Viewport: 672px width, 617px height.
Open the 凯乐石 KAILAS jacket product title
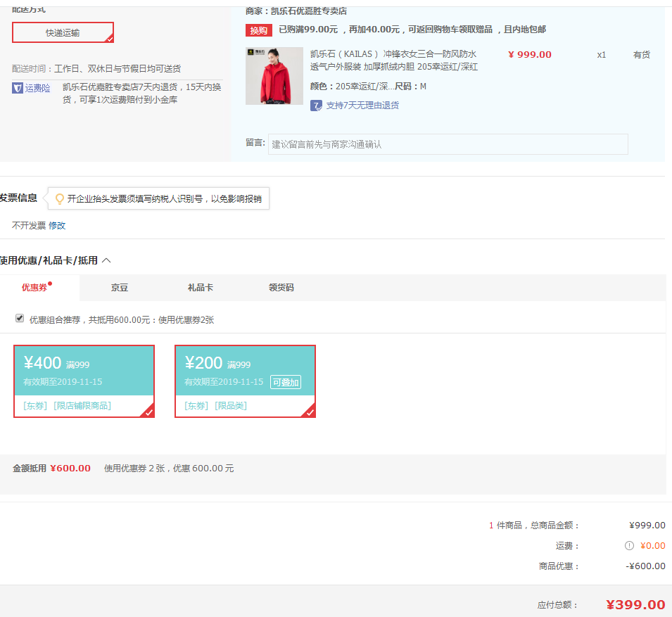tap(394, 61)
